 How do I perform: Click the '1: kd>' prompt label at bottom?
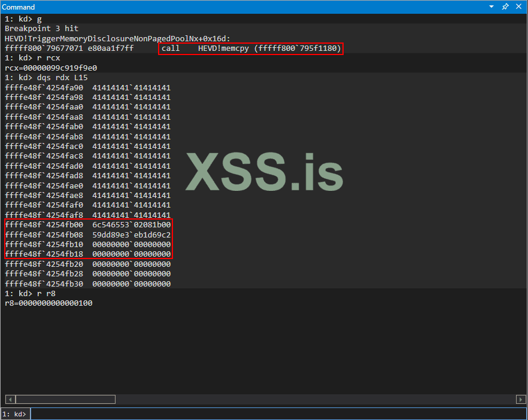point(14,414)
